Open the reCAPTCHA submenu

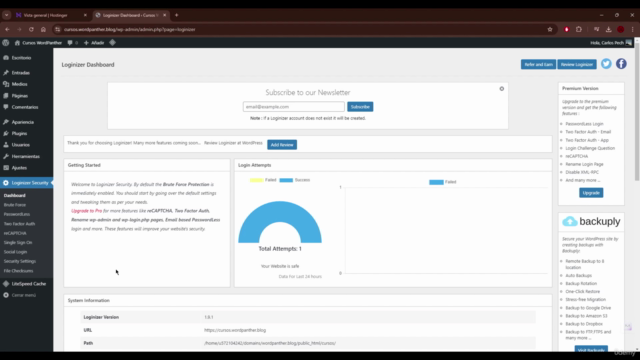pyautogui.click(x=15, y=233)
